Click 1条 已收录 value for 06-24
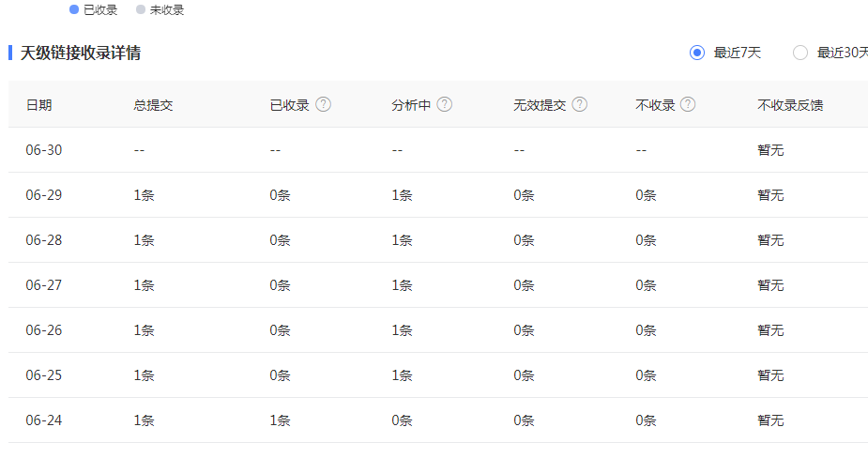Viewport: 868px width, 458px height. coord(281,420)
